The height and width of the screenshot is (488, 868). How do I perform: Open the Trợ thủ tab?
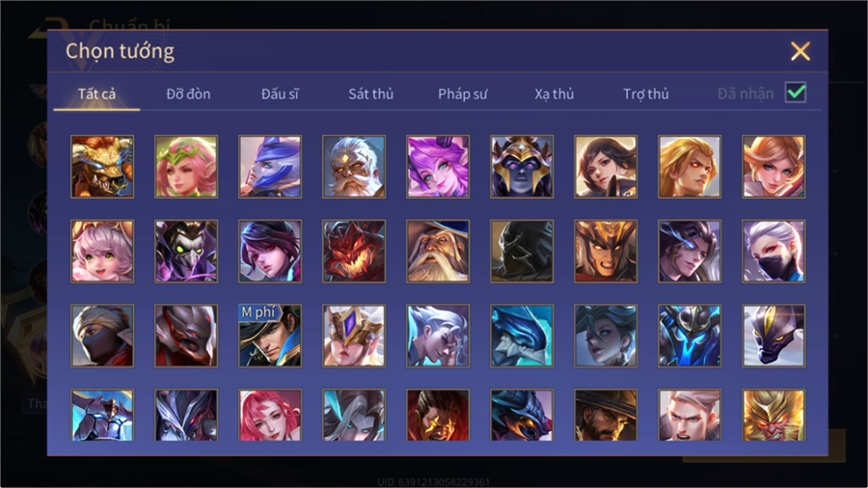(x=646, y=95)
